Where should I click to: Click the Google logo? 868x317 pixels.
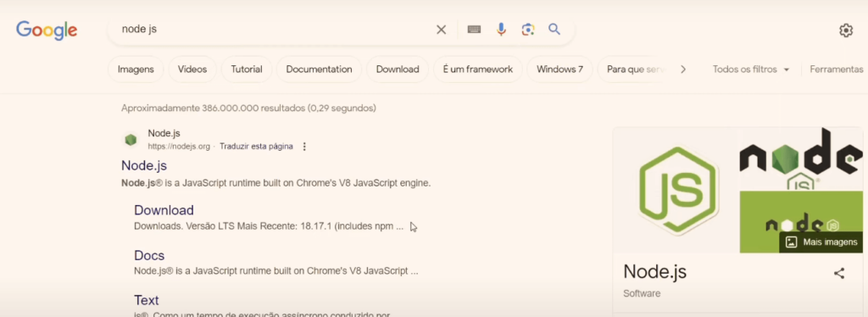tap(47, 30)
